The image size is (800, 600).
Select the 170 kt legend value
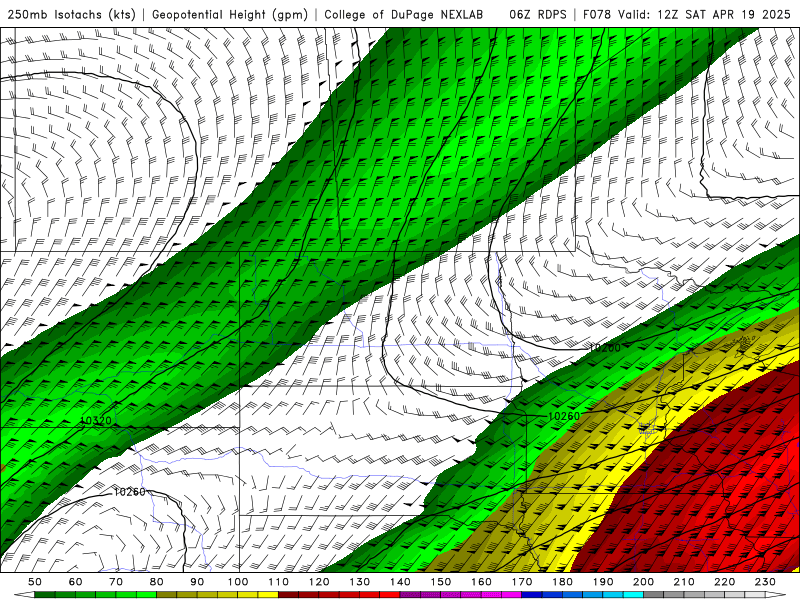pyautogui.click(x=522, y=582)
